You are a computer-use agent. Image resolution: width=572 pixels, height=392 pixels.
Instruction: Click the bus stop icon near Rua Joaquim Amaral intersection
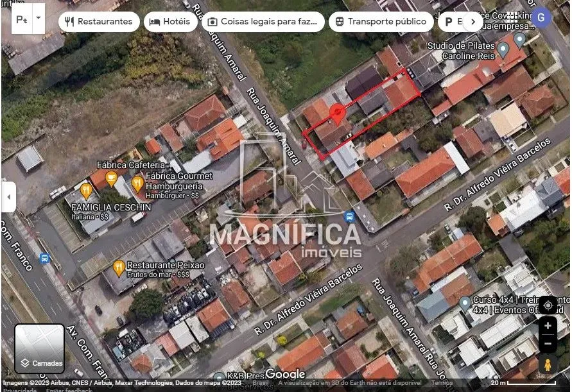[349, 217]
